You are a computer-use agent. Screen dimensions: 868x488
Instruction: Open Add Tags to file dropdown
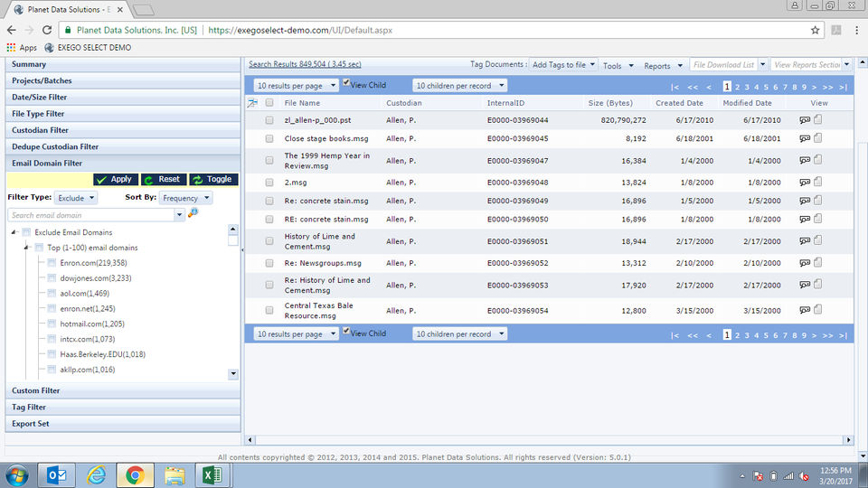(563, 65)
